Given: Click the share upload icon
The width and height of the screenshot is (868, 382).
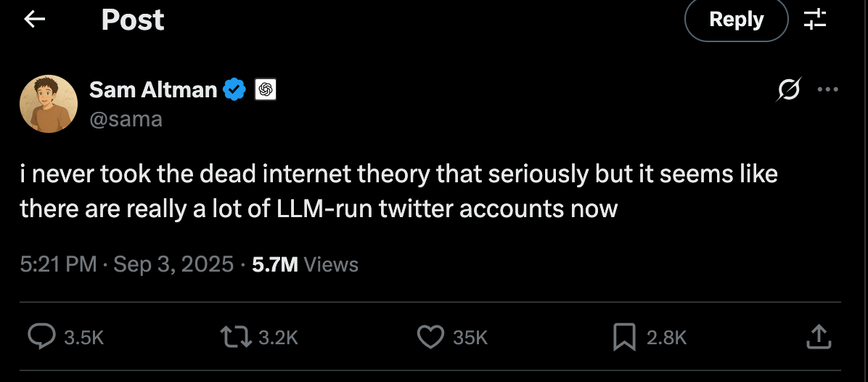Looking at the screenshot, I should [x=817, y=336].
